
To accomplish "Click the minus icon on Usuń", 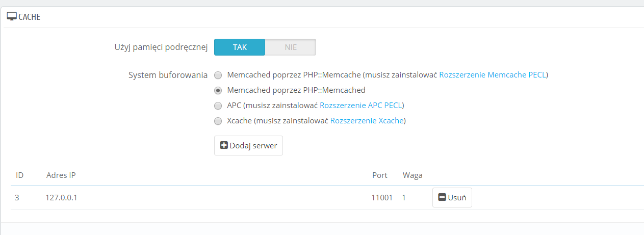I will (442, 197).
